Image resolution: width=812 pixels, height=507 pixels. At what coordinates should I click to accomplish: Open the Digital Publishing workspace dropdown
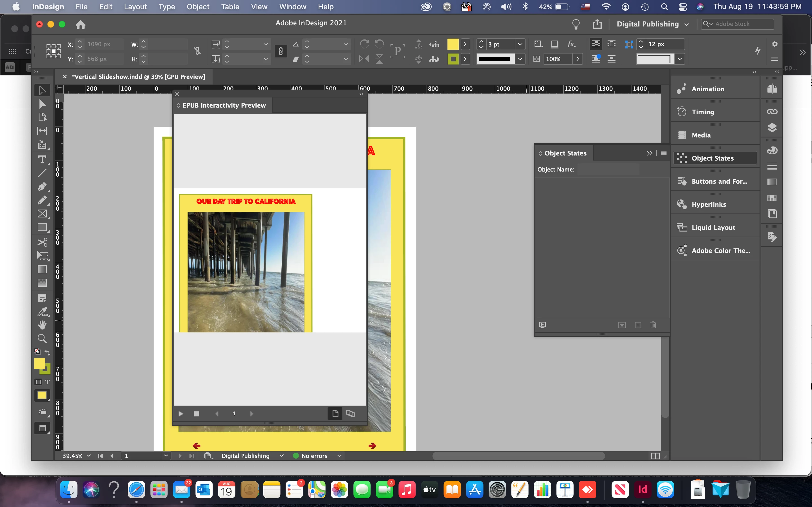tap(652, 24)
